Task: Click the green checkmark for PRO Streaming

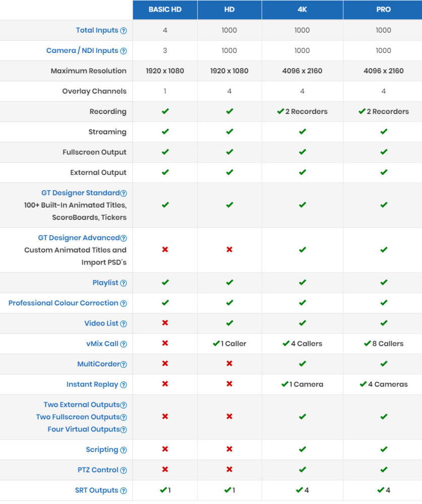Action: [384, 132]
